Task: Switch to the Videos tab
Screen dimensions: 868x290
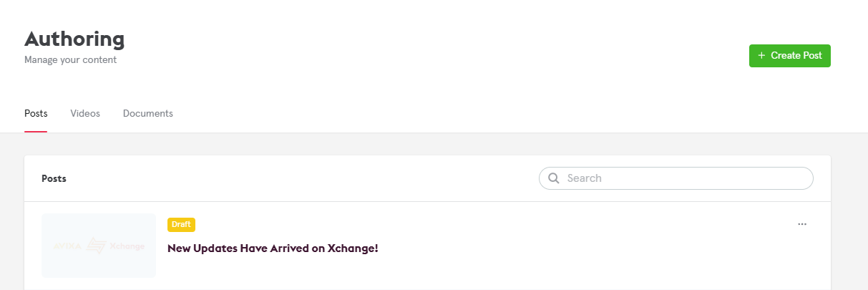Action: [x=85, y=113]
